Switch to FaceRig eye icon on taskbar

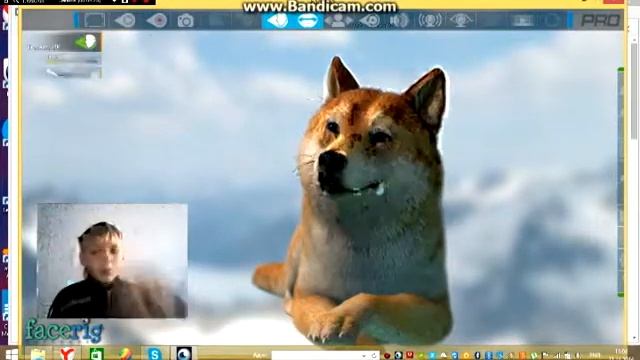coord(184,354)
